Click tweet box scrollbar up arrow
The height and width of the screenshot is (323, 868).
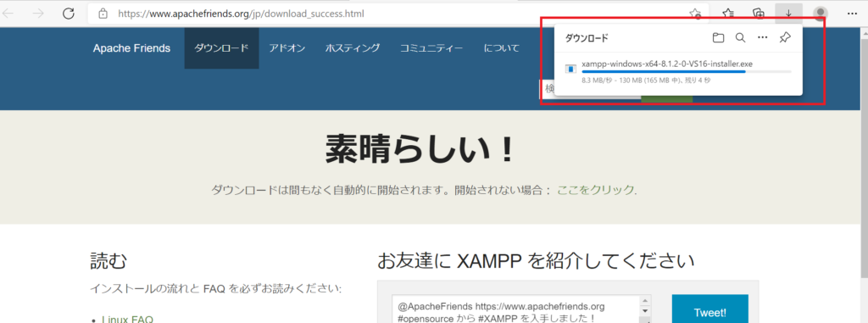point(645,301)
